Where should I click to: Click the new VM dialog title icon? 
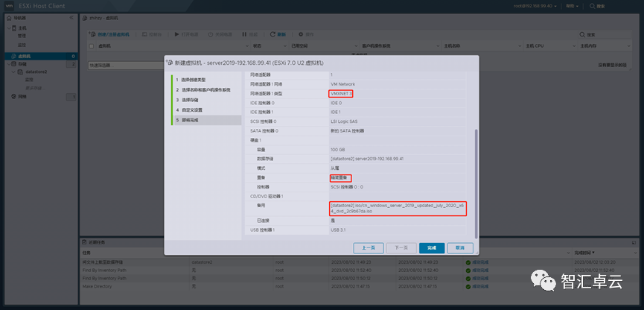click(169, 63)
